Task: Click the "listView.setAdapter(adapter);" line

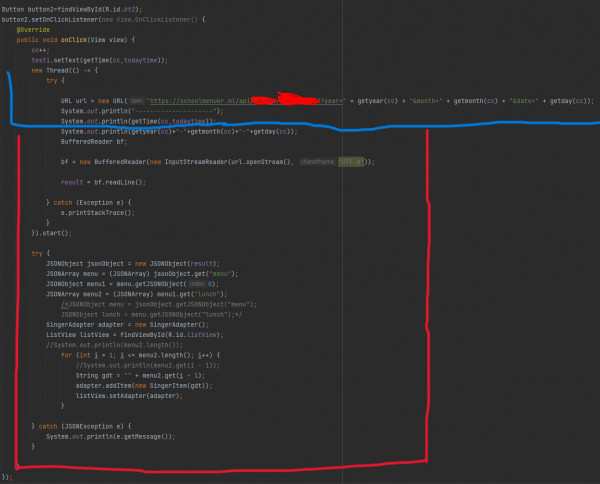Action: click(x=129, y=396)
